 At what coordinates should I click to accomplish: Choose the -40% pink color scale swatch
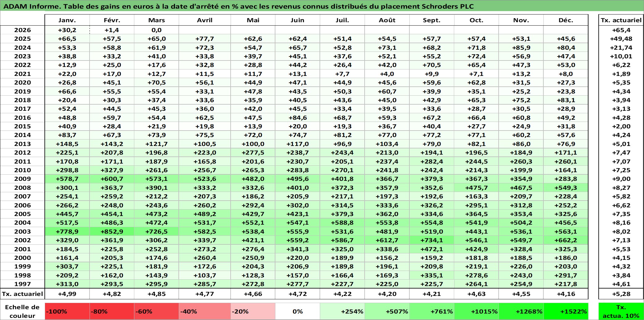205,311
